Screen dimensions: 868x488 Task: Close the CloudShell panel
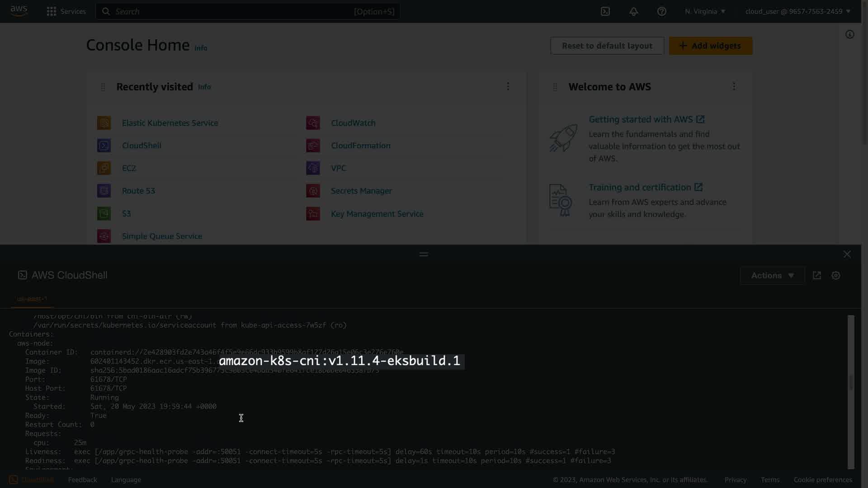847,254
